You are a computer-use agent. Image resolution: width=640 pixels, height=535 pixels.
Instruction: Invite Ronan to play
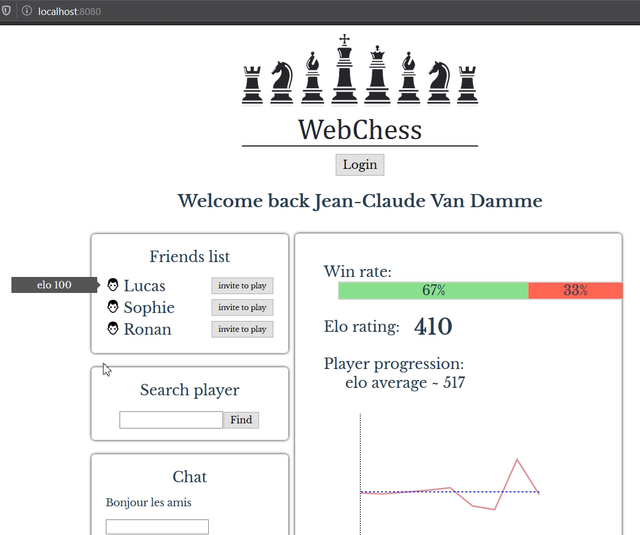click(x=242, y=329)
